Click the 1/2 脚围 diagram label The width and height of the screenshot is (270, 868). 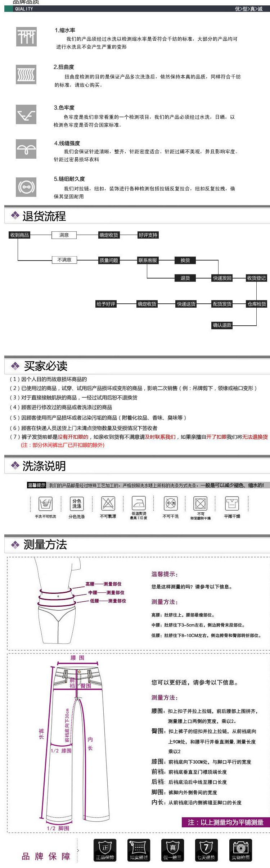[x=58, y=828]
